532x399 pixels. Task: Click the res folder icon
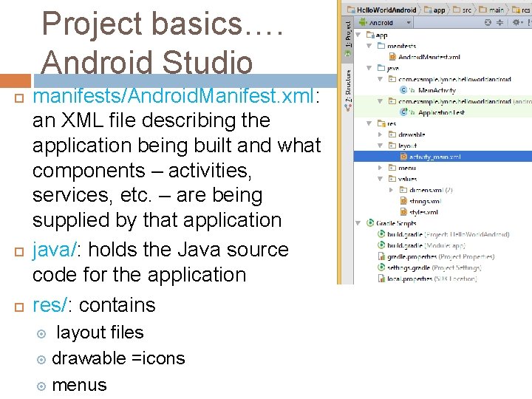coord(381,123)
